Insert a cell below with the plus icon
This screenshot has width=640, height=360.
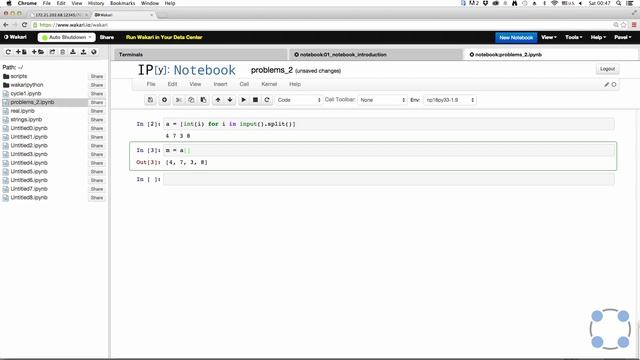click(164, 100)
